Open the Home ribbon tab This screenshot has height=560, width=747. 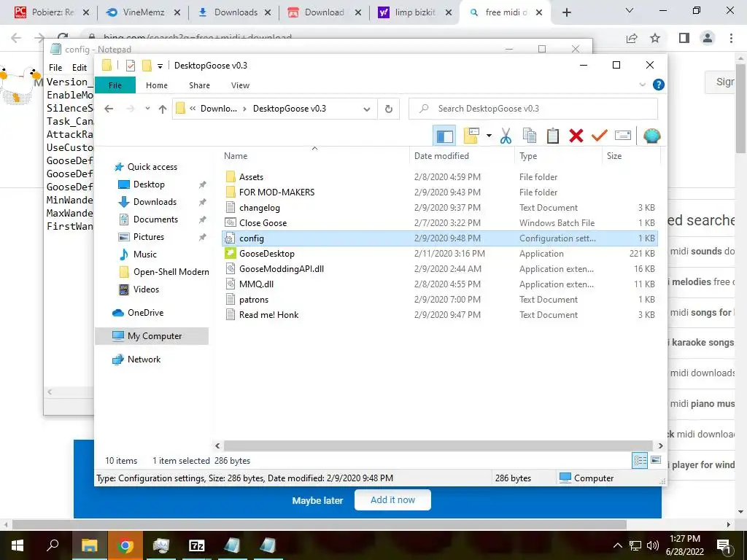[x=157, y=85]
